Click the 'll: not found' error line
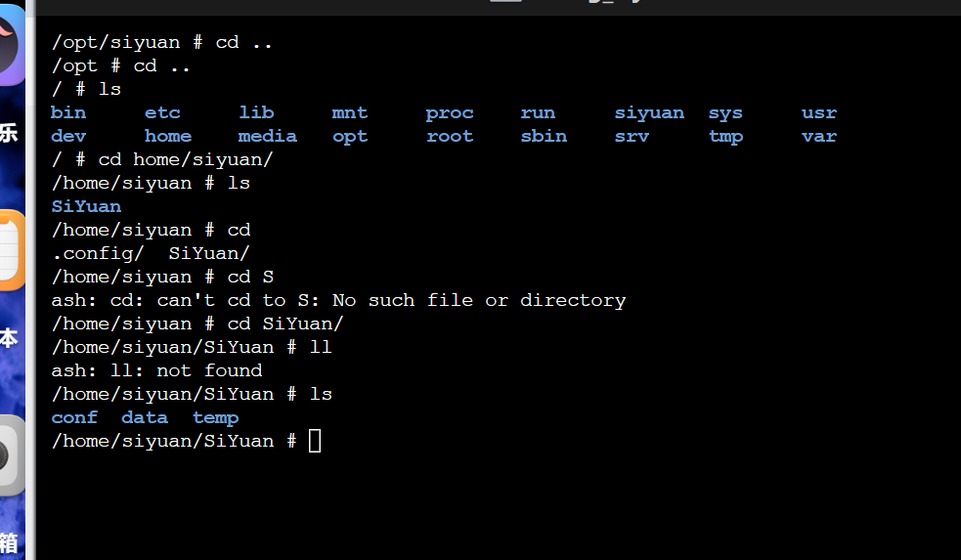 pos(156,370)
